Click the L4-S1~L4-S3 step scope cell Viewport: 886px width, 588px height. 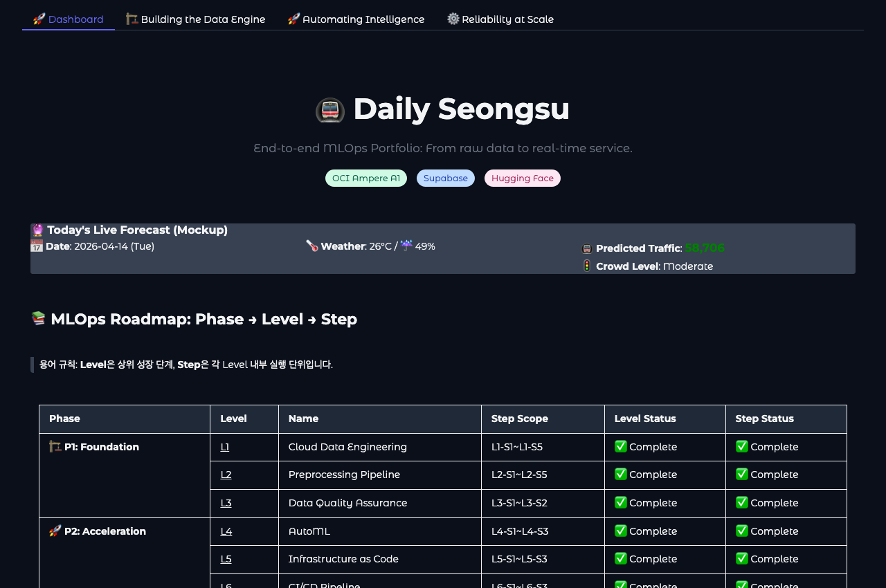543,532
